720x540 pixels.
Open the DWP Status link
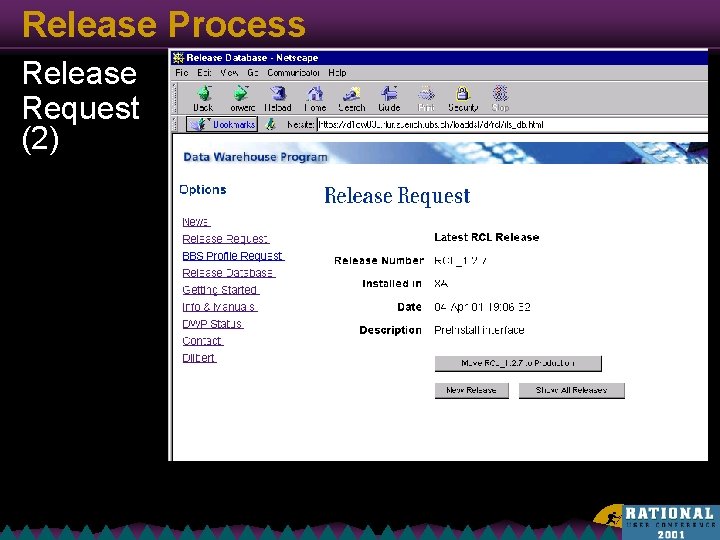tap(213, 324)
